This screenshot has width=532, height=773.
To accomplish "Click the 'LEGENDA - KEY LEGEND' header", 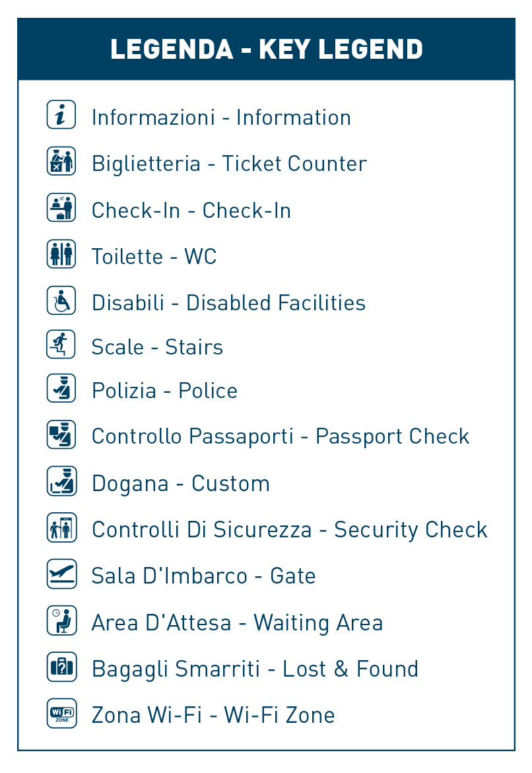I will point(266,50).
